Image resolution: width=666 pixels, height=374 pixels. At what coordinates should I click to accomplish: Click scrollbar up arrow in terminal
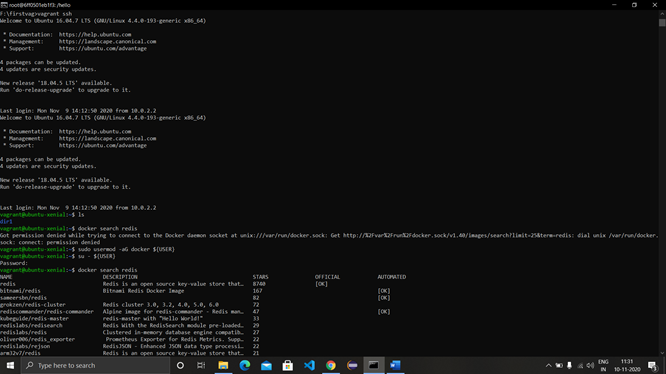tap(662, 13)
